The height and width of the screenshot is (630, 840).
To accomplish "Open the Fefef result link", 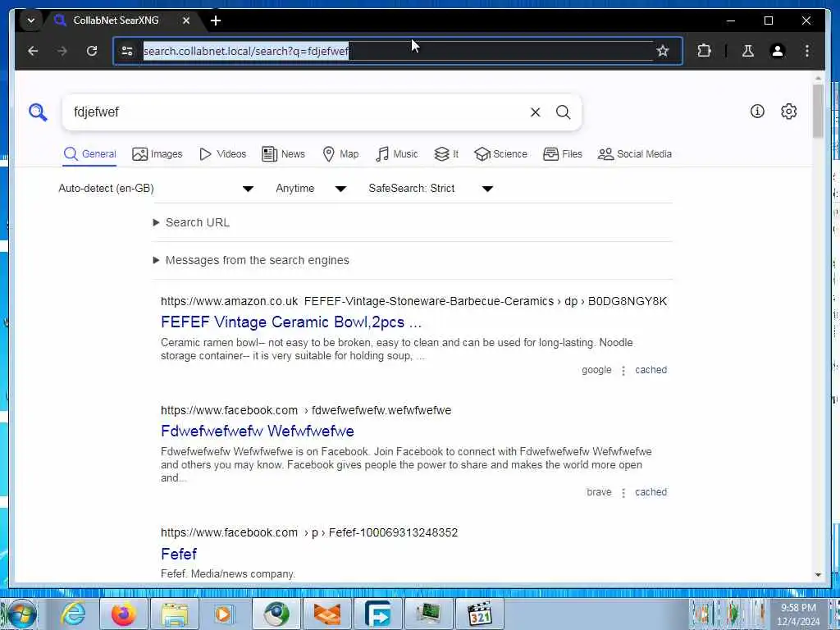I will click(x=178, y=554).
